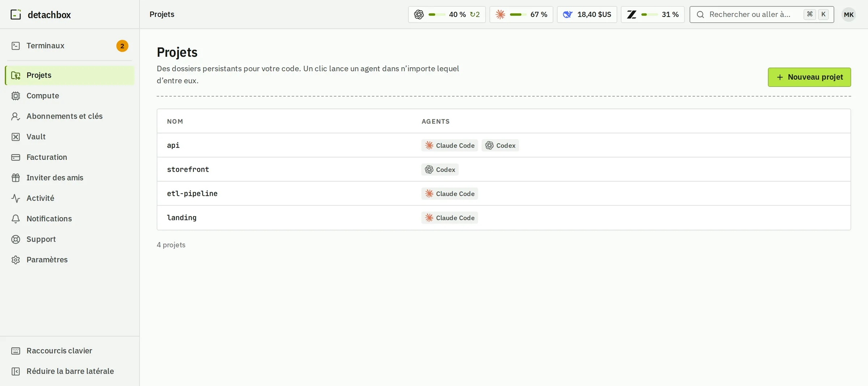Collapse sidebar with Réduire la barre latérale
The image size is (868, 386).
point(69,371)
